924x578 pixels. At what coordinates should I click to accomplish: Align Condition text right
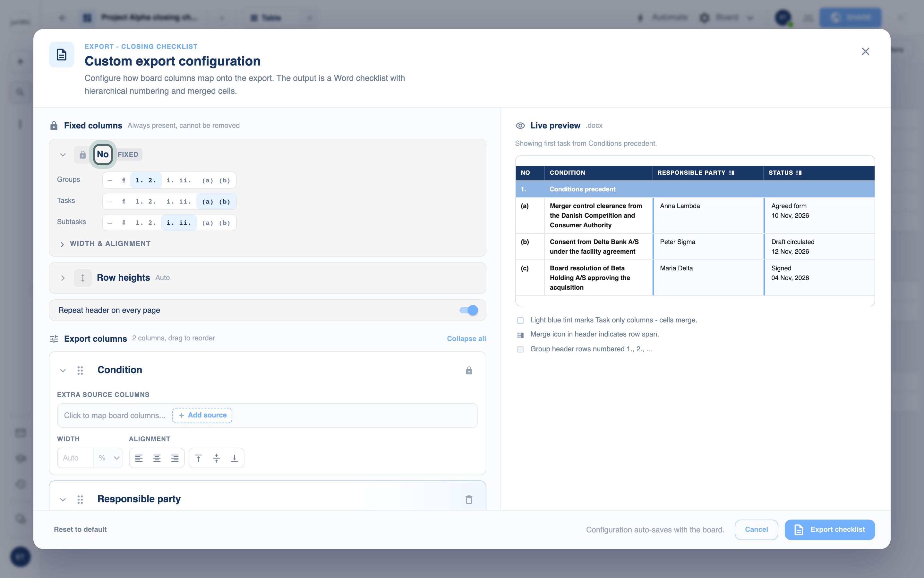(175, 458)
